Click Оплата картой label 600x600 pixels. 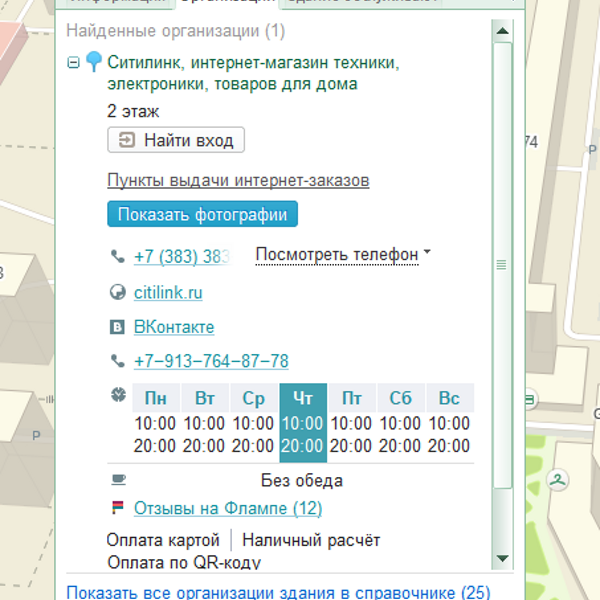pyautogui.click(x=163, y=540)
